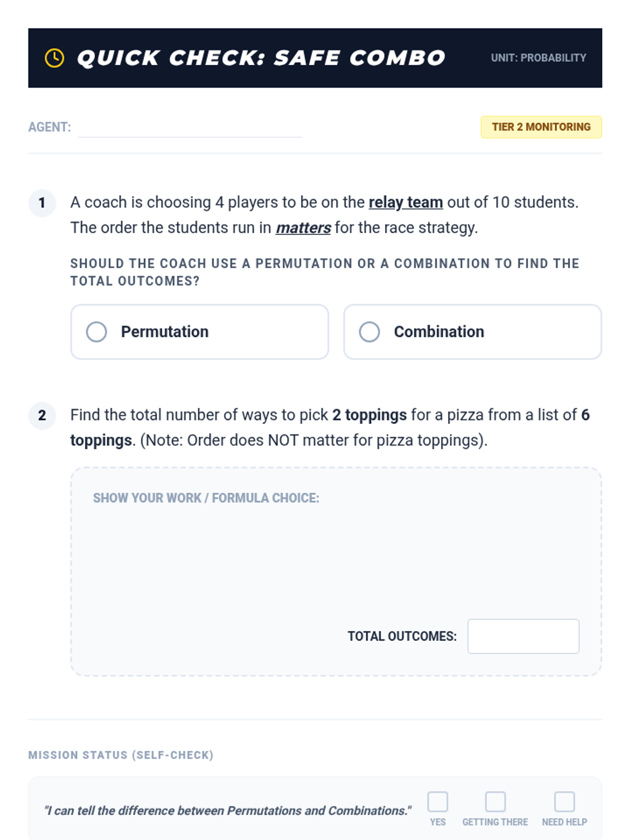This screenshot has width=630, height=840.
Task: Click the Unit: Probability label
Action: (539, 58)
